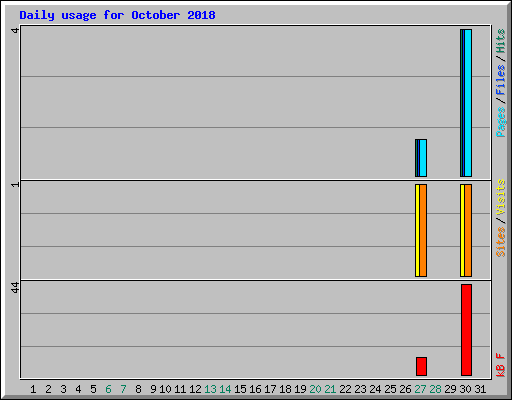Click green day label '14' on the x-axis
This screenshot has width=512, height=400.
pyautogui.click(x=225, y=389)
